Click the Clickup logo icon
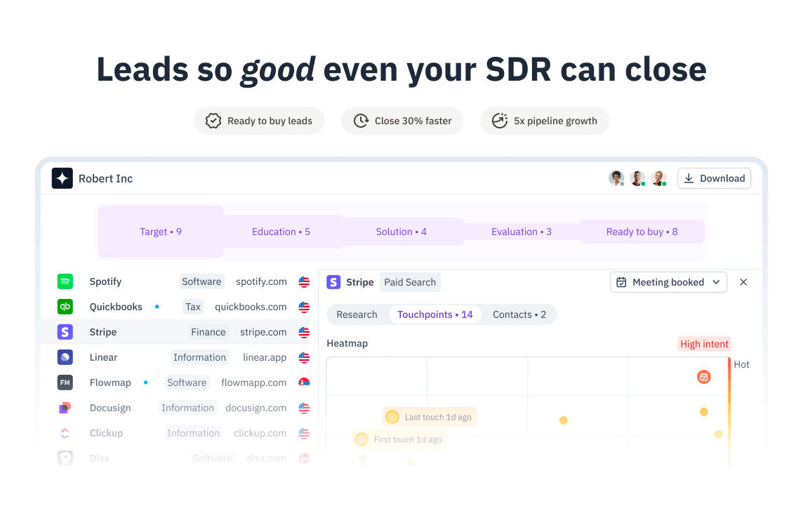The height and width of the screenshot is (532, 803). click(65, 433)
